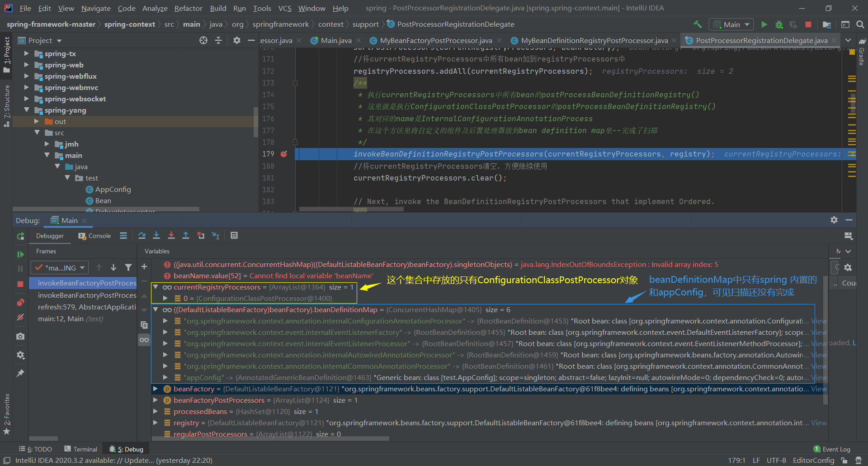Select the refresh:579 stack frame

(83, 307)
